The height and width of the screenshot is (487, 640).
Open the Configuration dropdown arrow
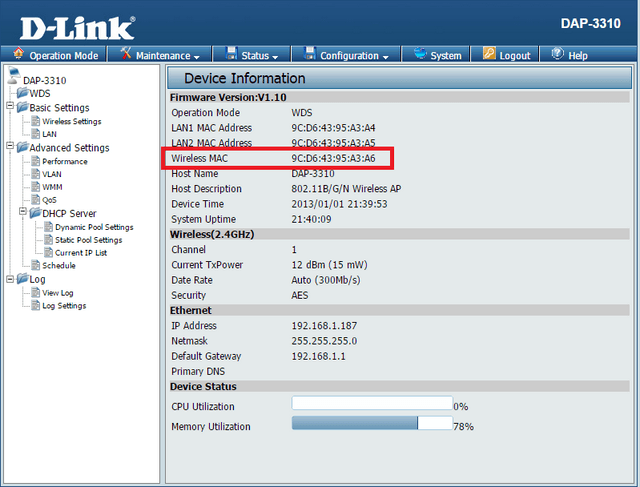pyautogui.click(x=386, y=57)
